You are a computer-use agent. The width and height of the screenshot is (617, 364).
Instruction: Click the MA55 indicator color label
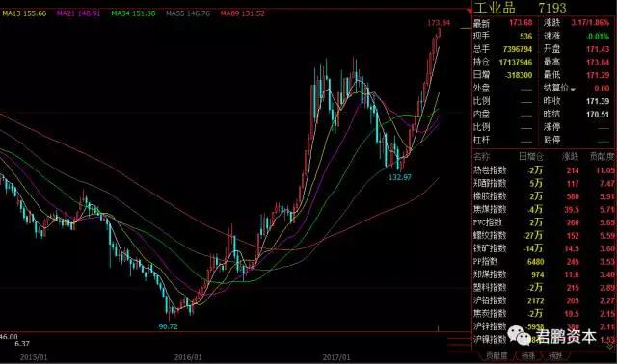[x=188, y=13]
